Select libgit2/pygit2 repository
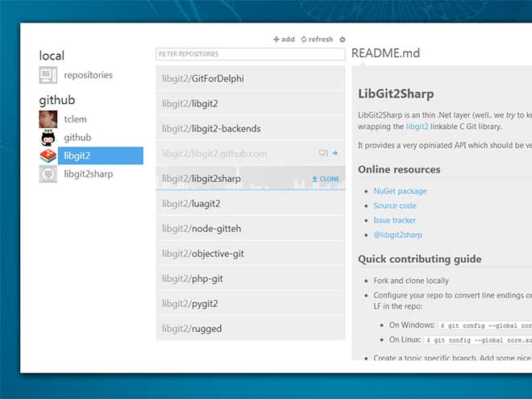Image resolution: width=532 pixels, height=399 pixels. point(251,304)
